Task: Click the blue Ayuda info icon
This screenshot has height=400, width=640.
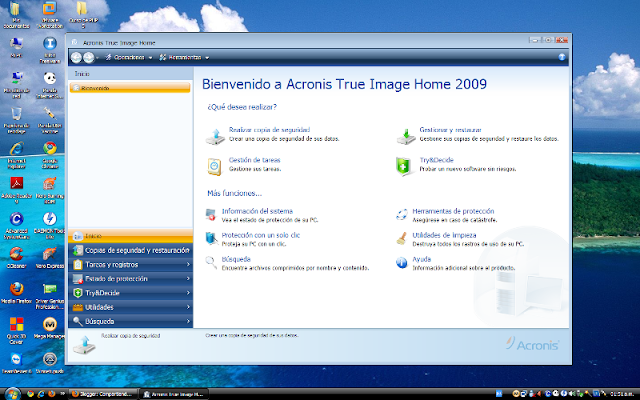Action: (x=402, y=262)
